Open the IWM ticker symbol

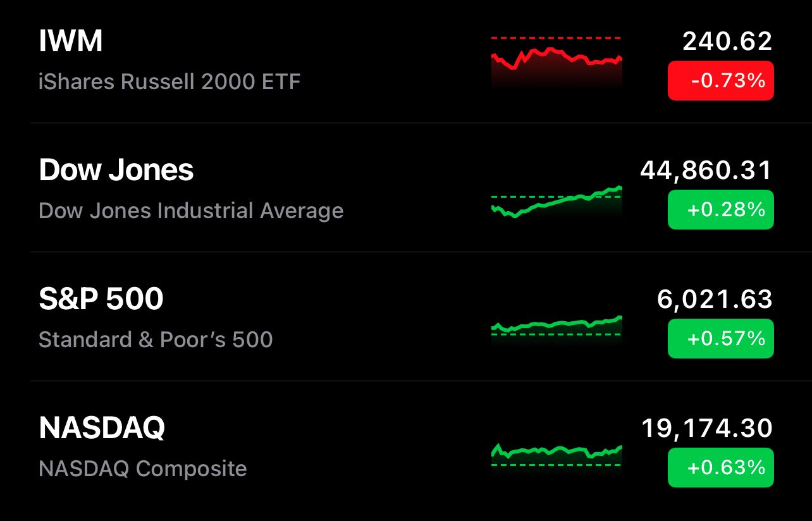(70, 41)
